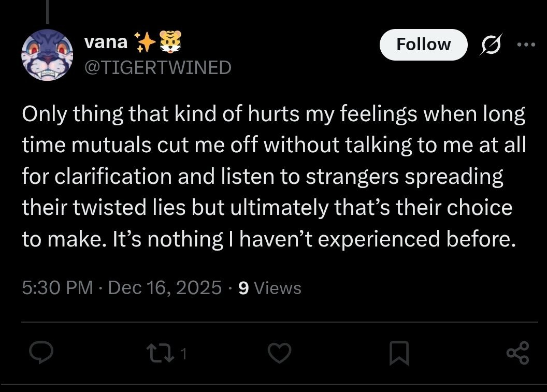
Task: Open the three-dot more options menu
Action: point(526,45)
